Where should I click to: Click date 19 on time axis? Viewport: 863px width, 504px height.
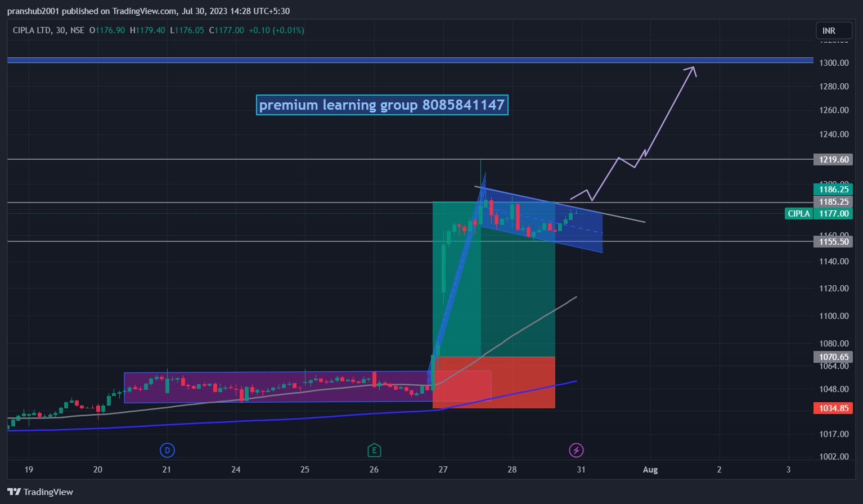tap(29, 469)
